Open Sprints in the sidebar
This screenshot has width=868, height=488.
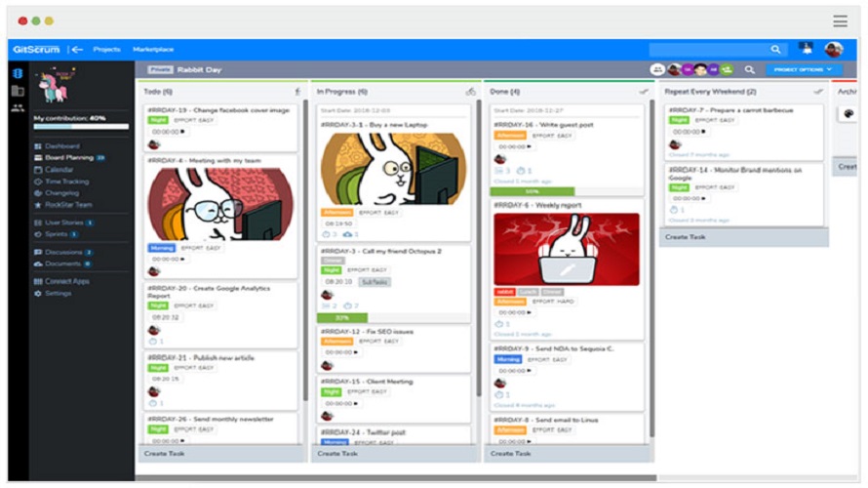point(56,234)
